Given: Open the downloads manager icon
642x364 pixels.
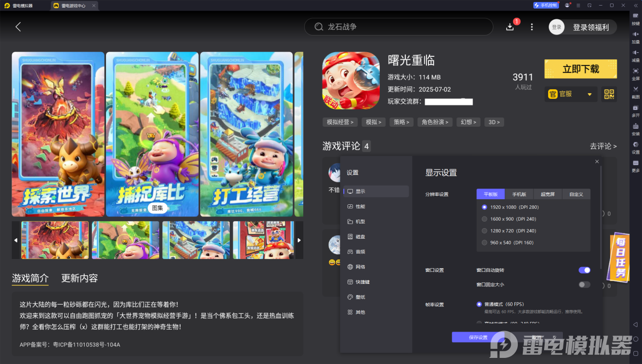Looking at the screenshot, I should (x=510, y=27).
